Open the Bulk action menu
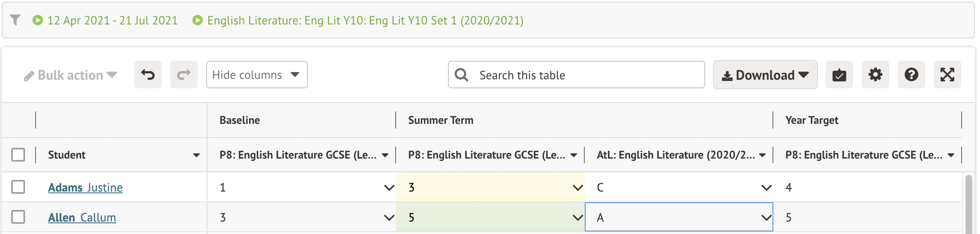 coord(71,75)
